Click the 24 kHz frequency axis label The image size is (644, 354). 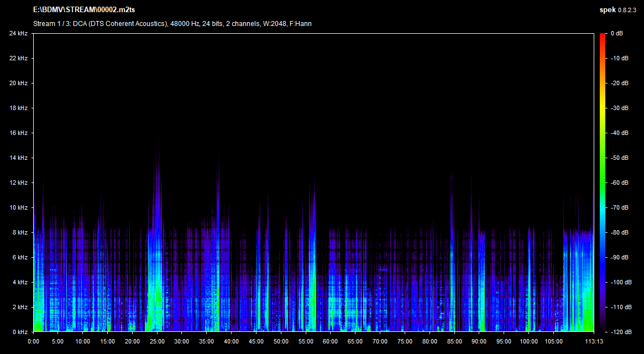18,34
